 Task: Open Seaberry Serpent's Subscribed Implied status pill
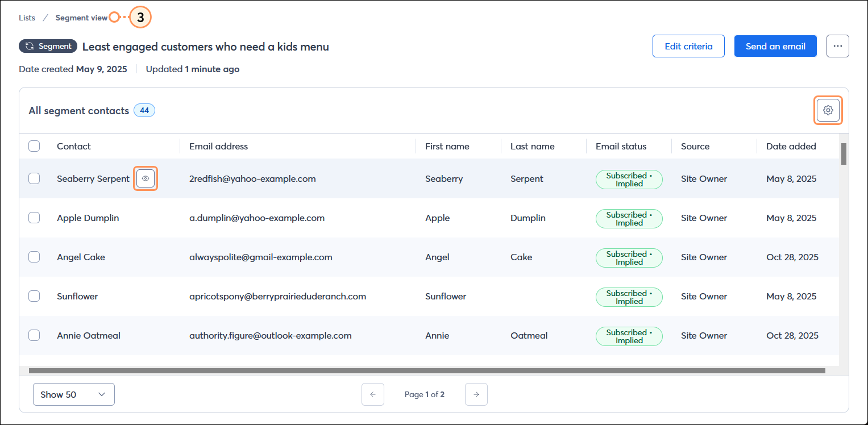pos(629,179)
